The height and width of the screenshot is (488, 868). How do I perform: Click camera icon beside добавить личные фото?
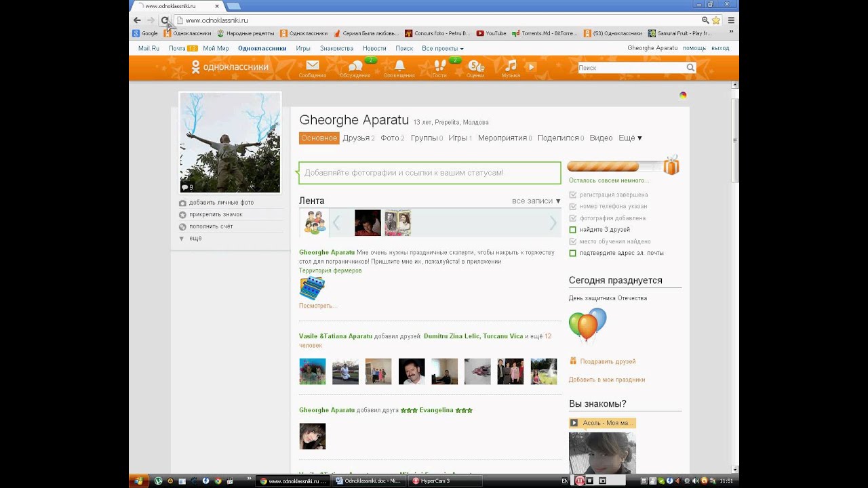pos(182,203)
